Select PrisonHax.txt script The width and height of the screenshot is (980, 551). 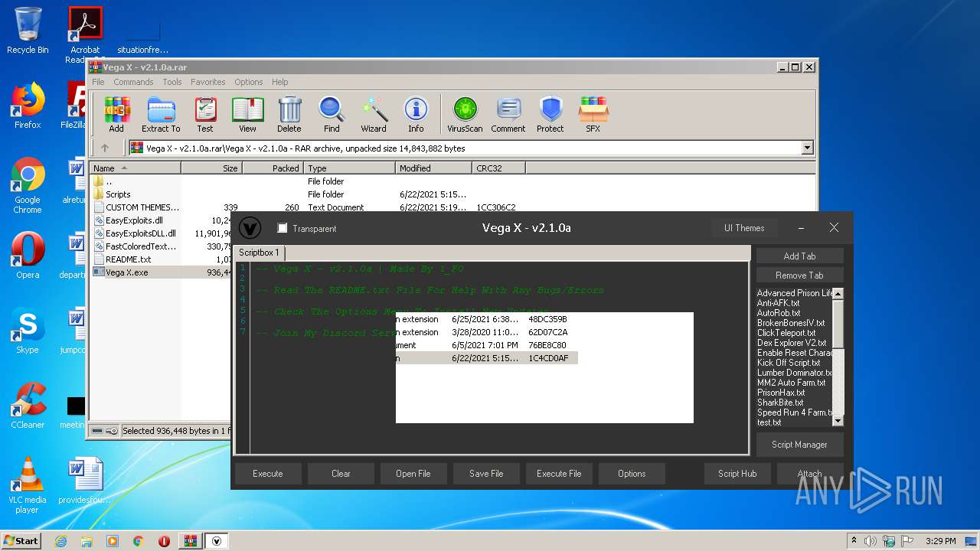[781, 393]
